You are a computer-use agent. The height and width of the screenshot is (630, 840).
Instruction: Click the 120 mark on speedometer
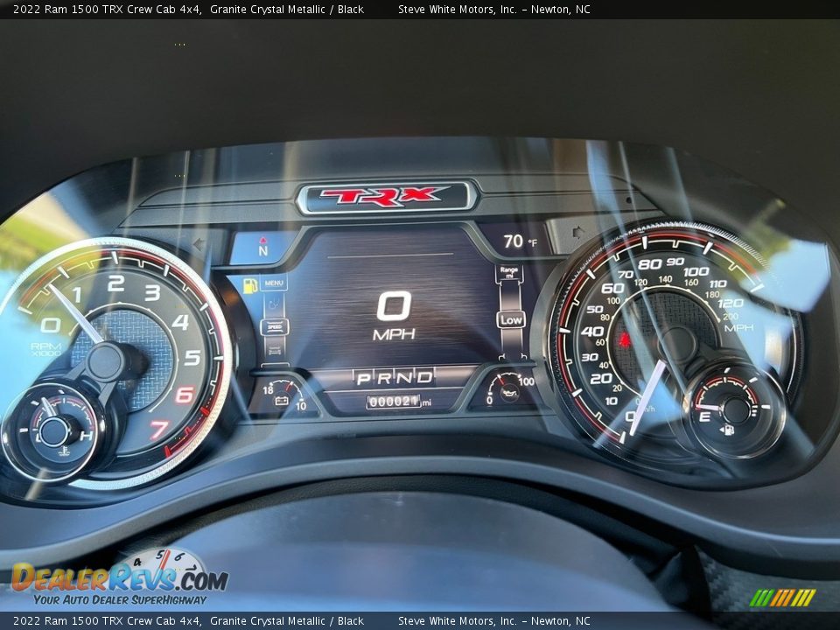pyautogui.click(x=730, y=304)
